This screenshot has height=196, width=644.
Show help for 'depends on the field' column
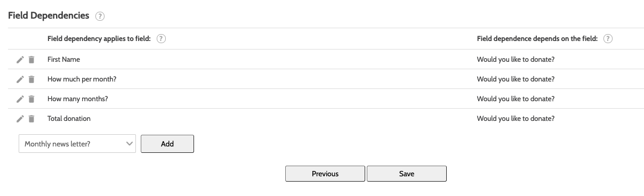coord(608,39)
